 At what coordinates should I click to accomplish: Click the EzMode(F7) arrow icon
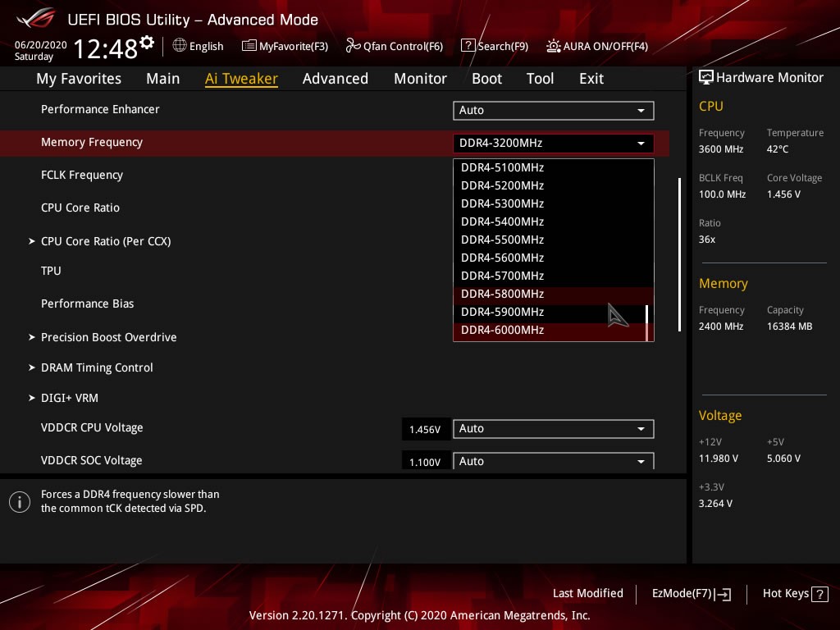click(723, 594)
